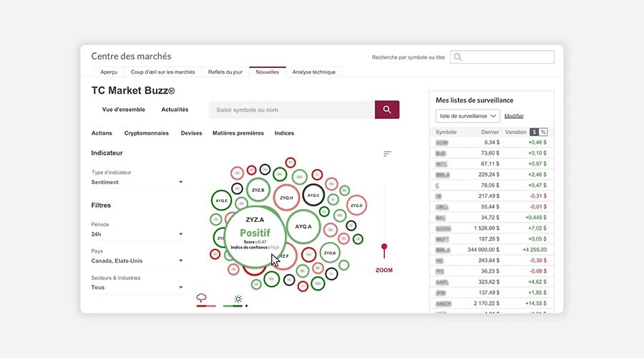
Task: Click the 187,28 $ price cell
Action: click(x=489, y=239)
